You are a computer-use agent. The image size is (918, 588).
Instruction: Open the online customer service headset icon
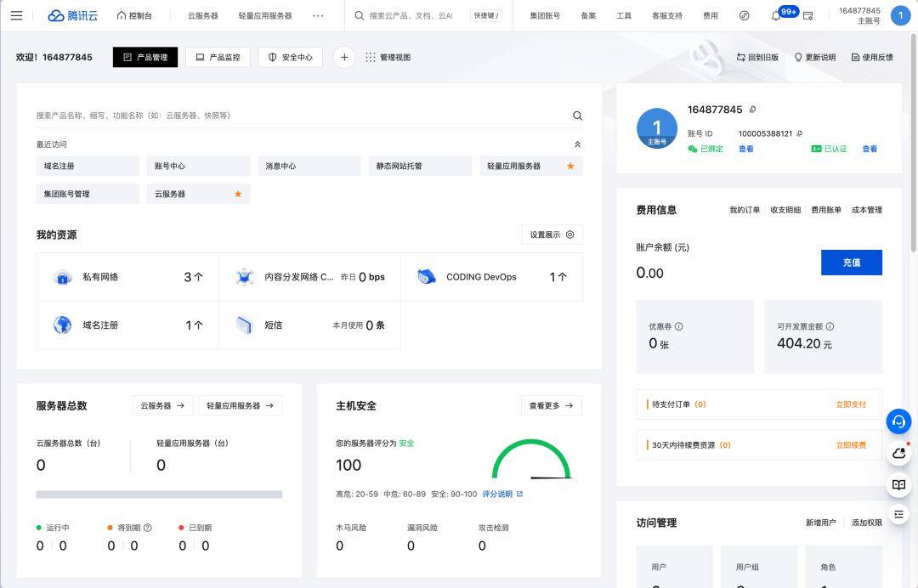pyautogui.click(x=898, y=421)
